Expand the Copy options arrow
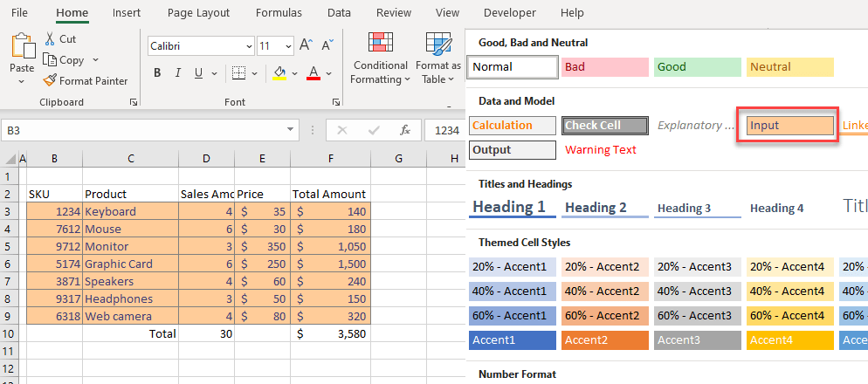 click(x=95, y=59)
